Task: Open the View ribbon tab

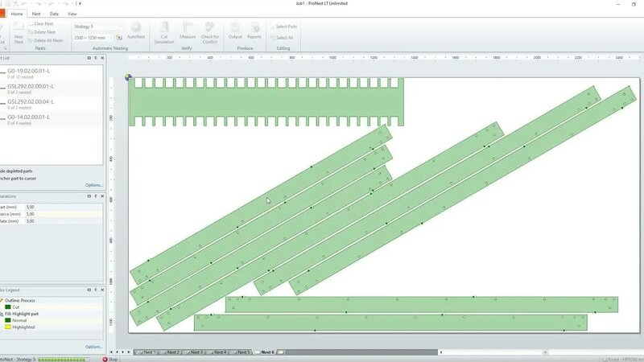Action: pyautogui.click(x=72, y=14)
